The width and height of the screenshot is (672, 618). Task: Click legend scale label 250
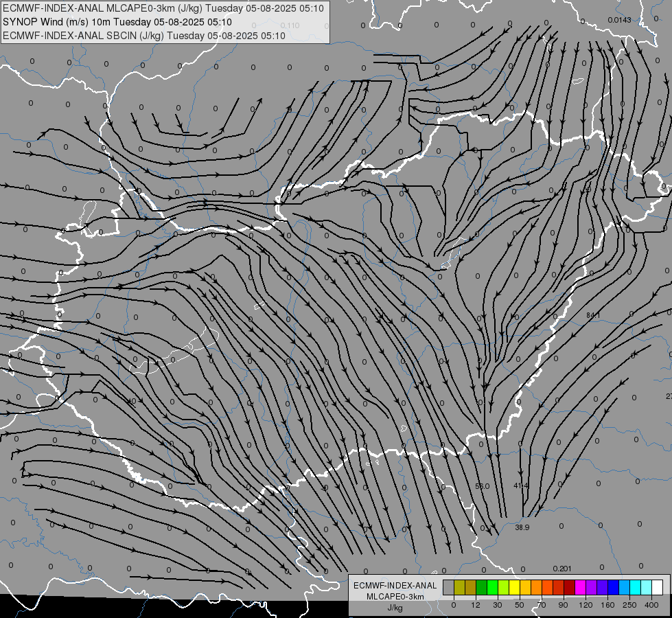click(x=629, y=605)
